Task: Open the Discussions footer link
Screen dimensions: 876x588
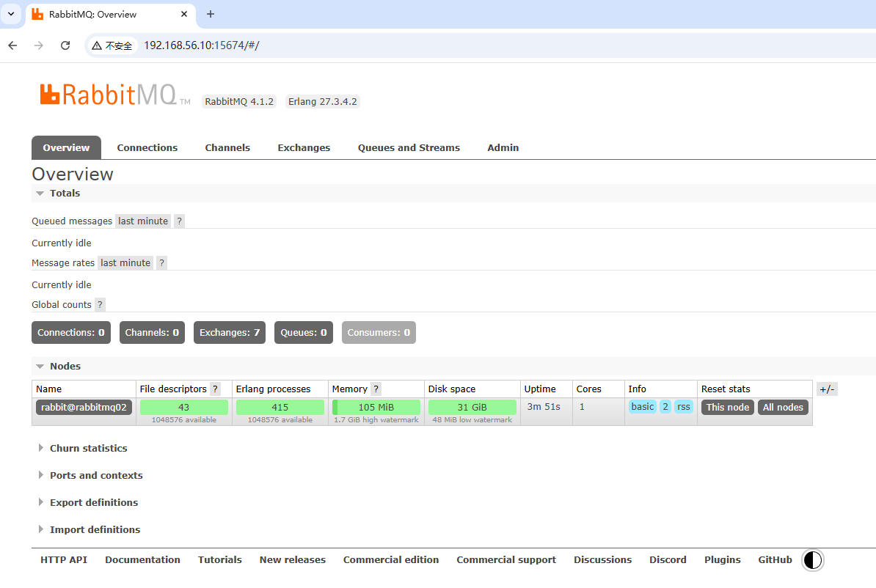Action: coord(603,560)
